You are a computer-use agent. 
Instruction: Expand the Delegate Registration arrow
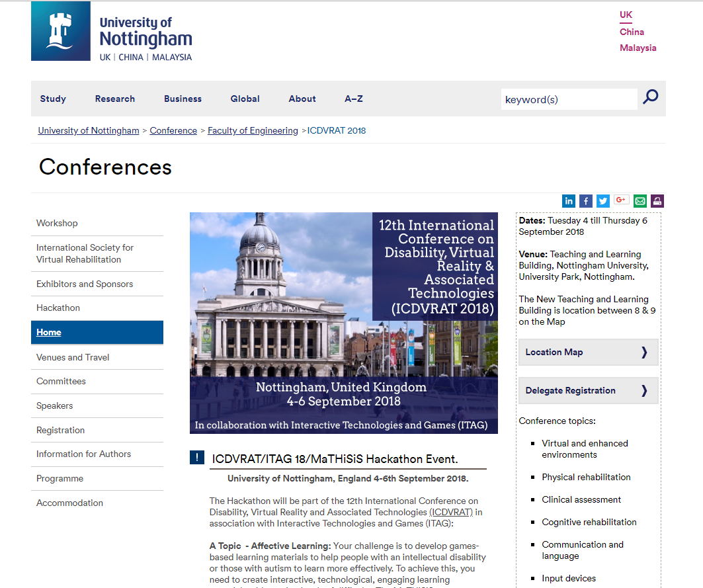644,391
